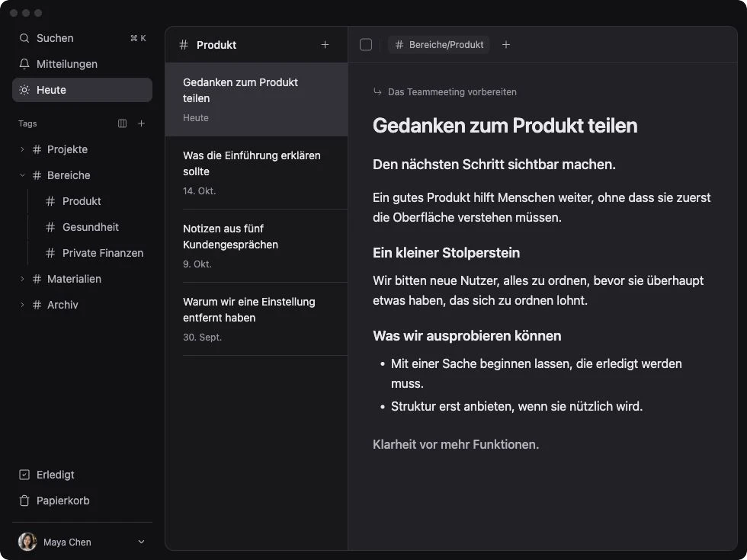Click the Mitteilungen bell icon

tap(24, 64)
